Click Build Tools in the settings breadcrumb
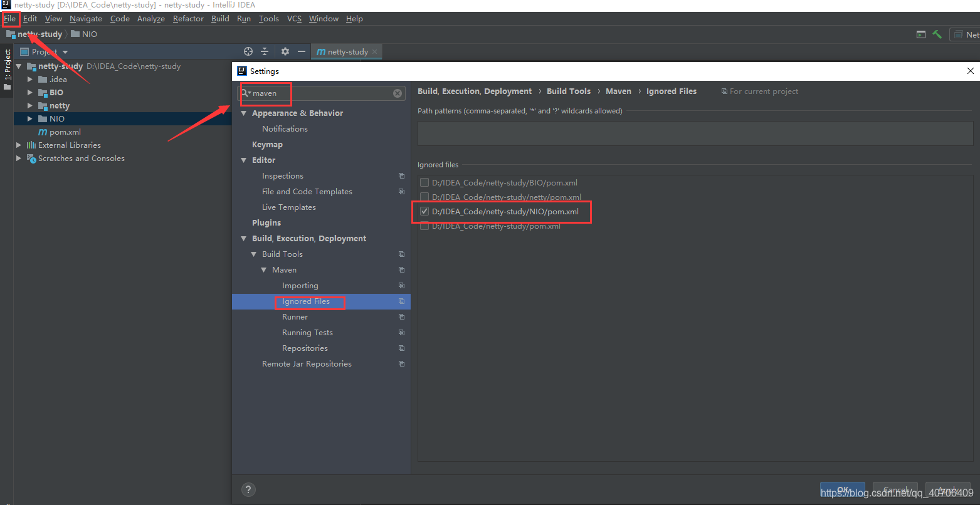 coord(569,91)
